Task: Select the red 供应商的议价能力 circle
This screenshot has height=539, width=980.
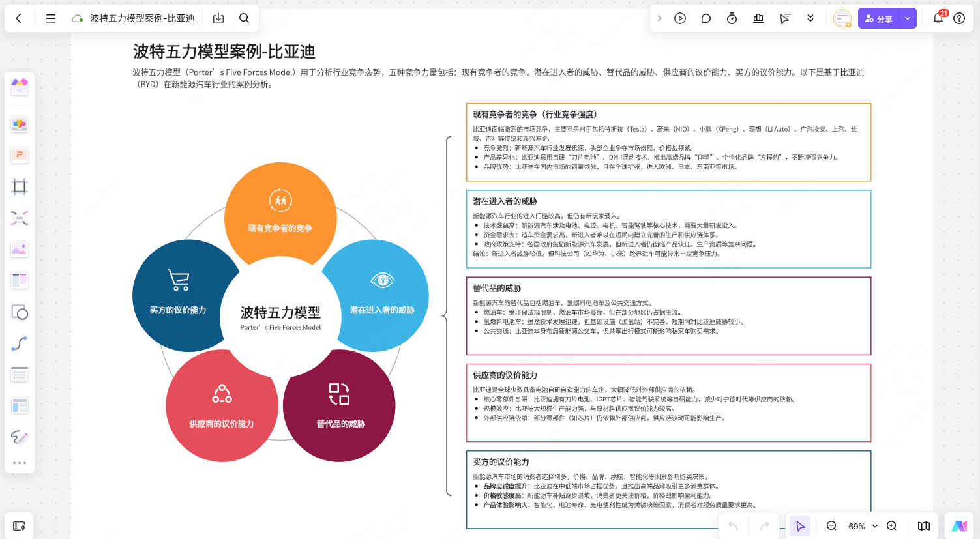Action: click(220, 407)
